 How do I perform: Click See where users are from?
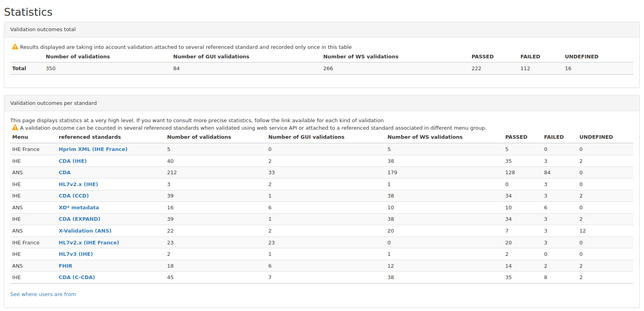pos(43,294)
